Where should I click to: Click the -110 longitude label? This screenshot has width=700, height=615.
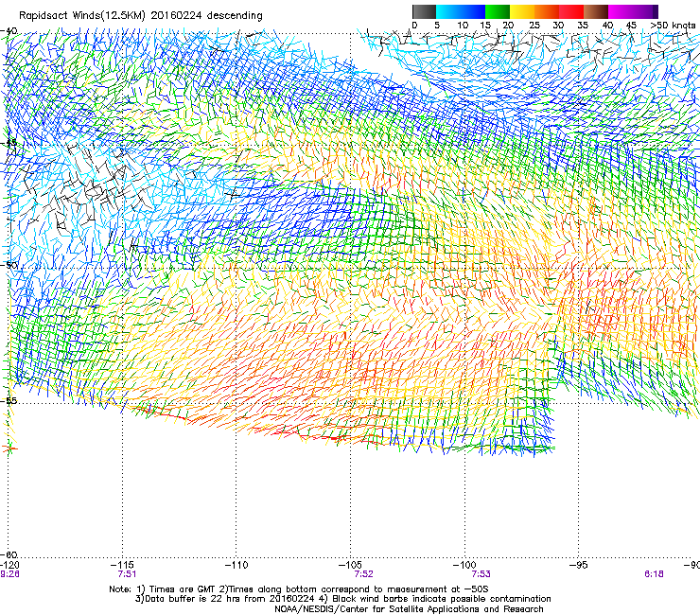tap(236, 565)
